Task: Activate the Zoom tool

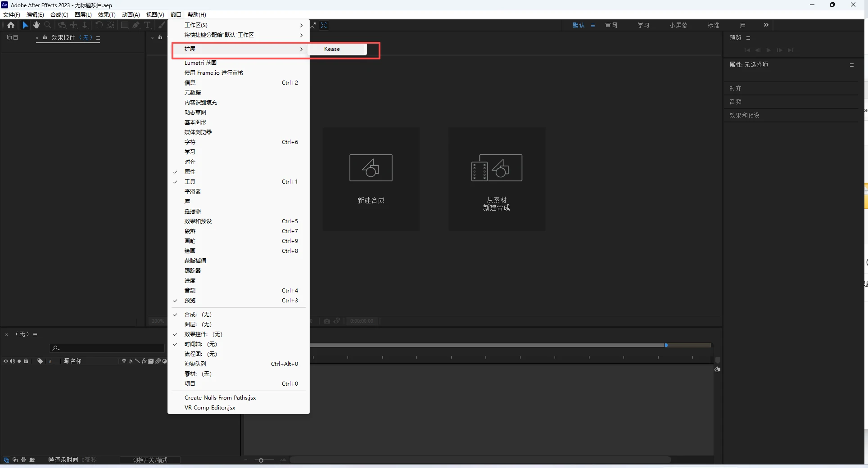Action: 48,25
